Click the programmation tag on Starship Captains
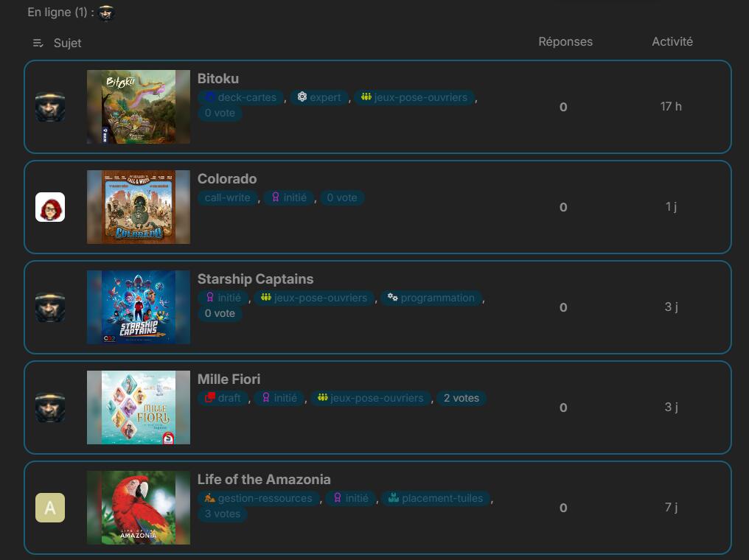 431,298
